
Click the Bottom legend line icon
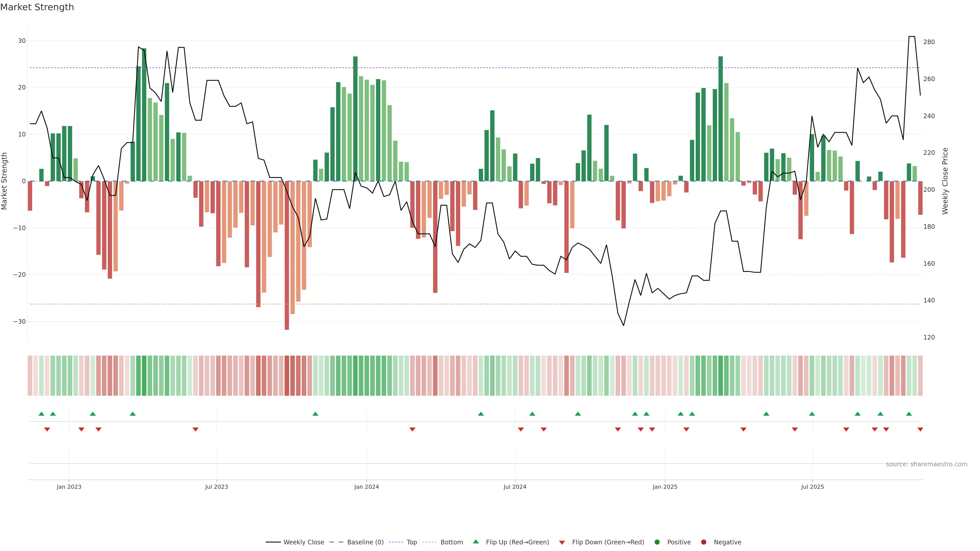(x=430, y=542)
